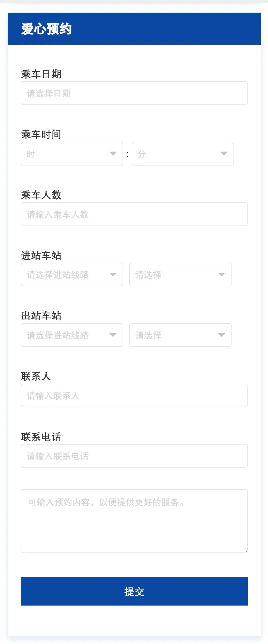Open the line dropdown under 进站车站

coord(72,275)
